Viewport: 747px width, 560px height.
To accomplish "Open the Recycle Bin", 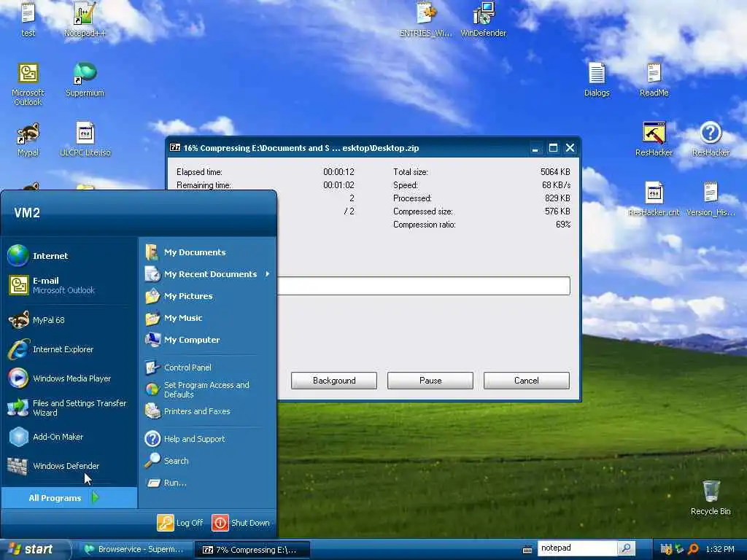I will [711, 497].
